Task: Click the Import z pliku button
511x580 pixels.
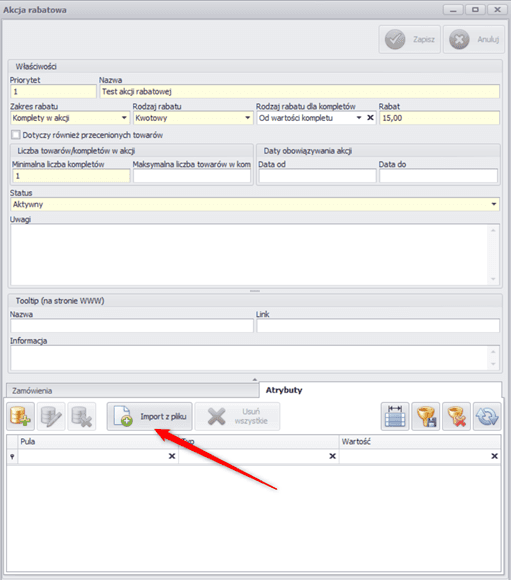Action: click(149, 417)
